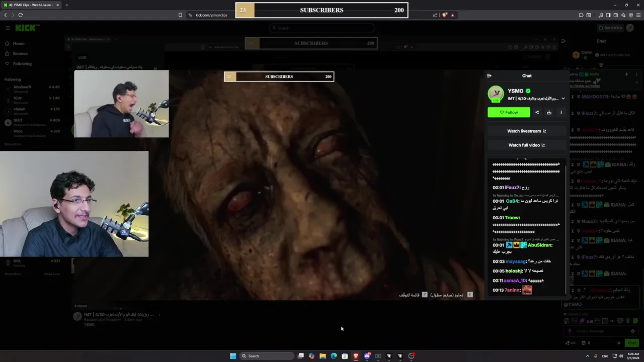
Task: Download the clip via the download icon
Action: tap(549, 113)
